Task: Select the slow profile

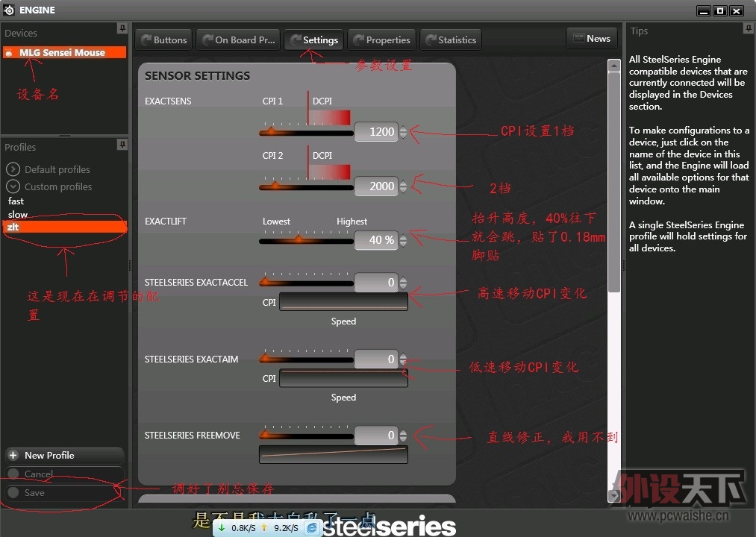Action: click(17, 214)
